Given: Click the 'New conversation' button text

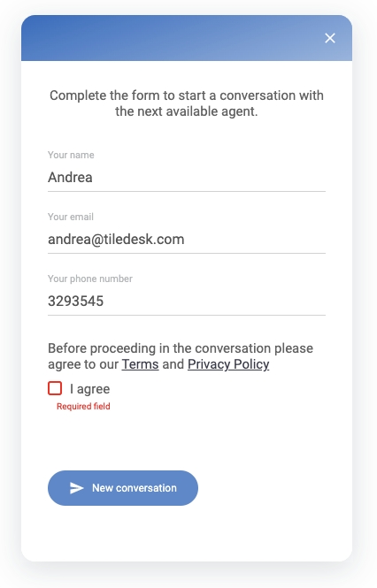Looking at the screenshot, I should tap(135, 488).
